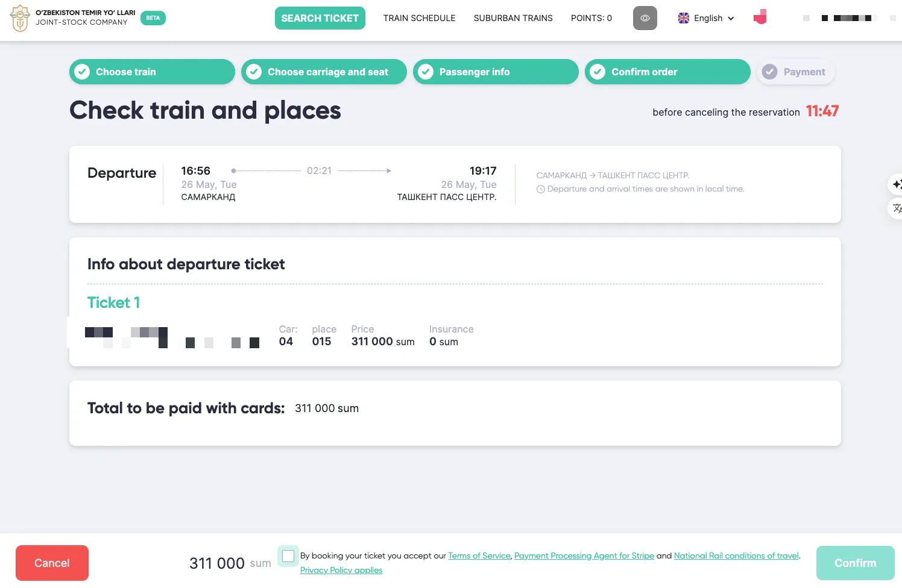This screenshot has height=588, width=902.
Task: Open the Train Schedule menu item
Action: 419,18
